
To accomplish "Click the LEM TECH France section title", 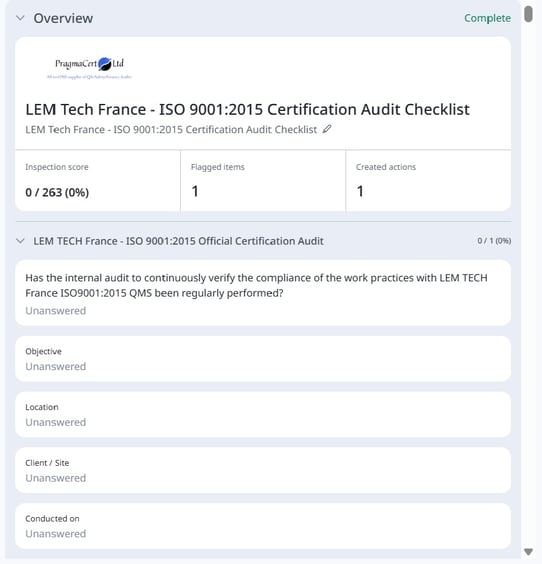I will (178, 241).
